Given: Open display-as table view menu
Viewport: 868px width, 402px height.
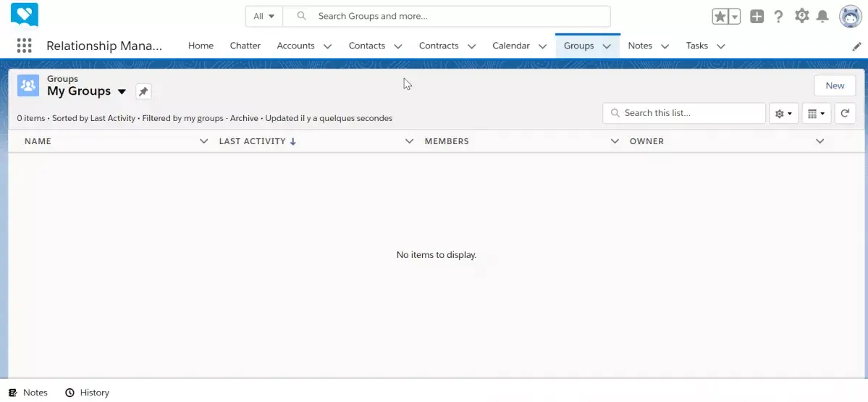Looking at the screenshot, I should pos(816,114).
